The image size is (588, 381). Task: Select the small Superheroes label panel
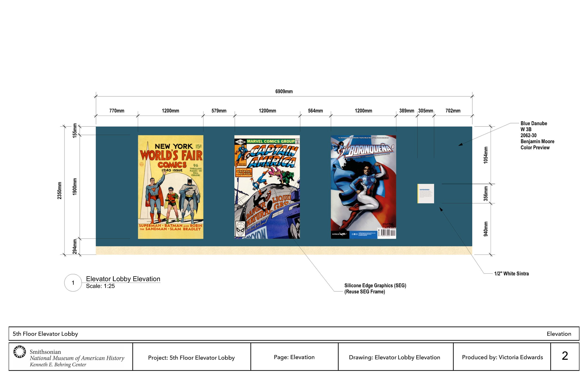(x=425, y=194)
